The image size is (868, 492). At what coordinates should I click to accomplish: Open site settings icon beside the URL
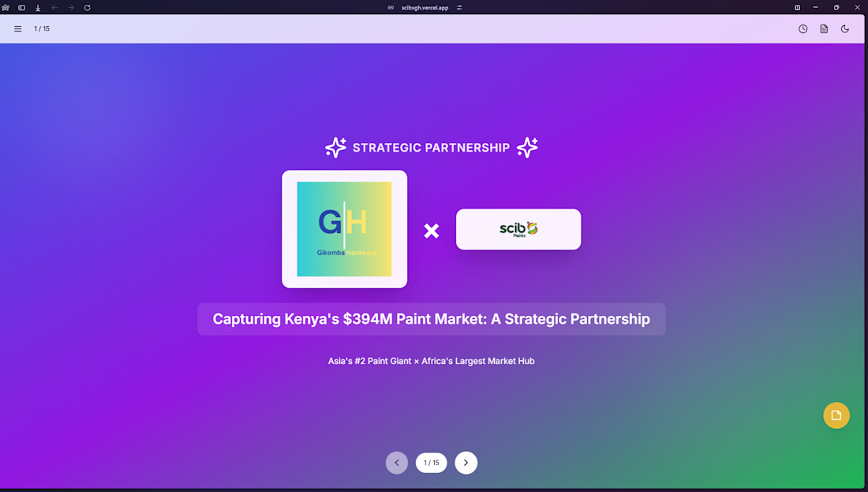(459, 8)
